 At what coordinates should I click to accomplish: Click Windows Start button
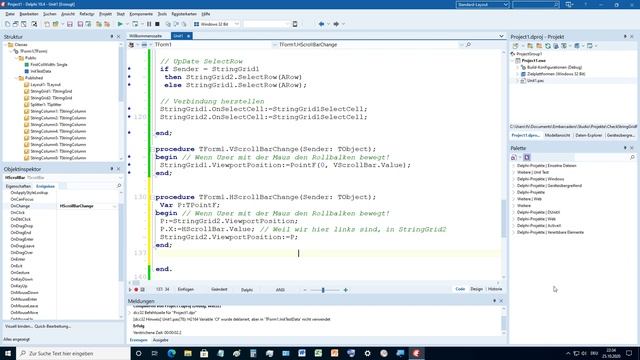click(8, 353)
